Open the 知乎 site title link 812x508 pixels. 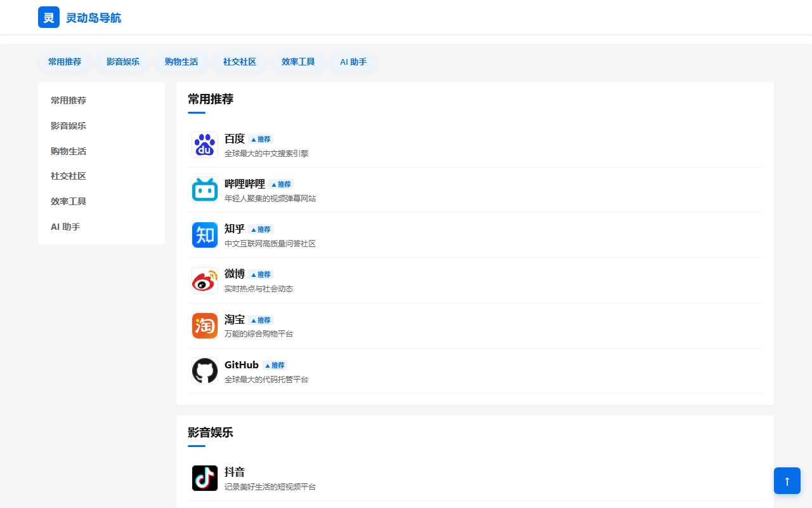click(235, 229)
